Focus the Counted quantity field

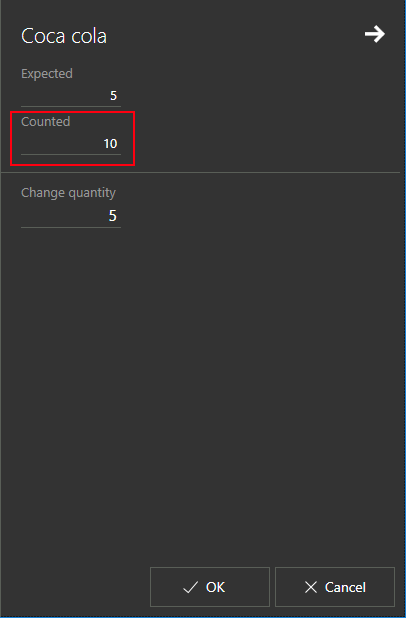pos(71,143)
